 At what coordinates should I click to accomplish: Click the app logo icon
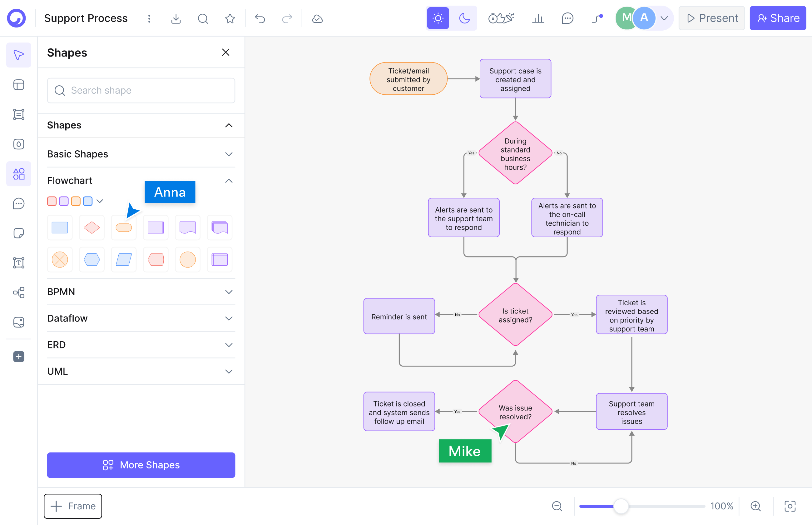(x=16, y=18)
